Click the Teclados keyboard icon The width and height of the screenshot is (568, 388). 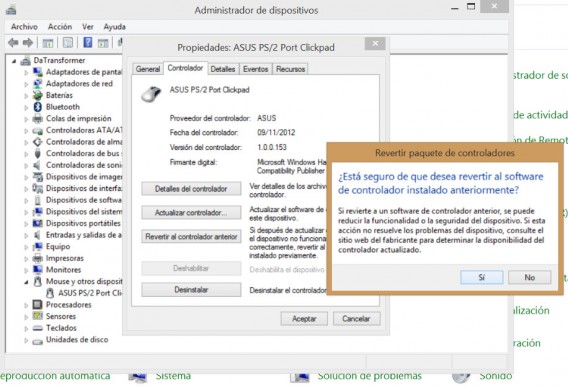tap(38, 328)
